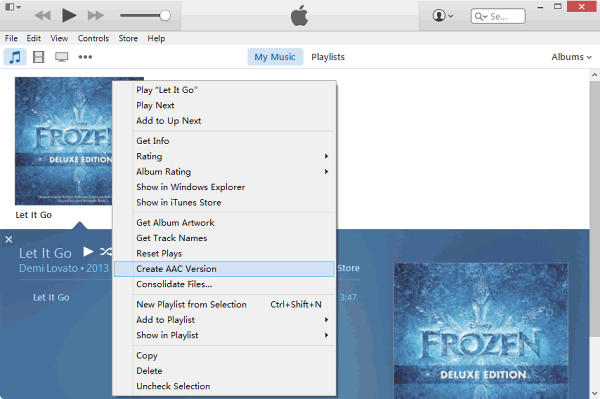Close the expanded album panel
The width and height of the screenshot is (600, 399).
click(x=9, y=239)
